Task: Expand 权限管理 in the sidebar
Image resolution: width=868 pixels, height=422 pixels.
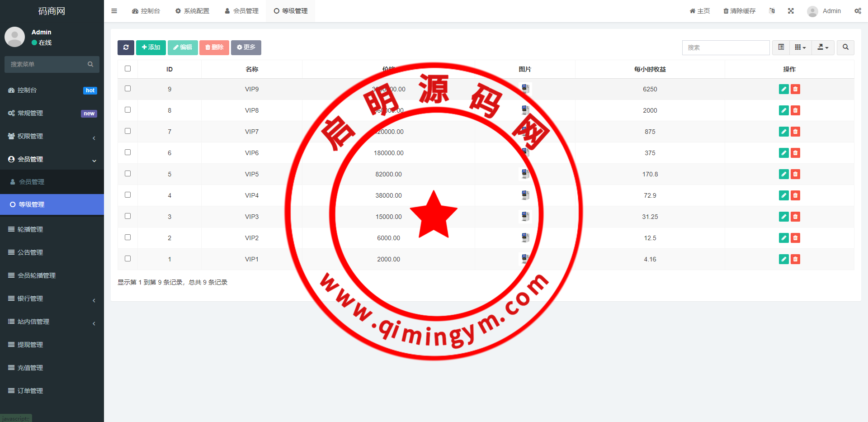Action: click(52, 136)
